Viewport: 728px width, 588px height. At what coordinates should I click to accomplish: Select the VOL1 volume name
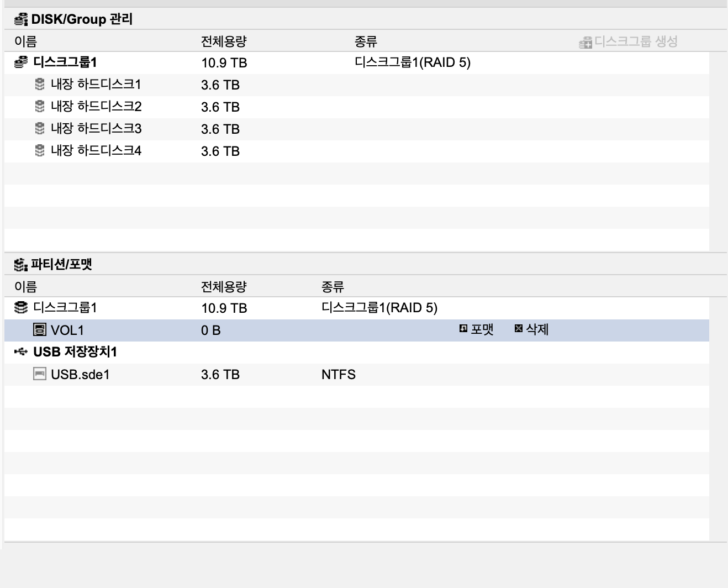pyautogui.click(x=67, y=330)
